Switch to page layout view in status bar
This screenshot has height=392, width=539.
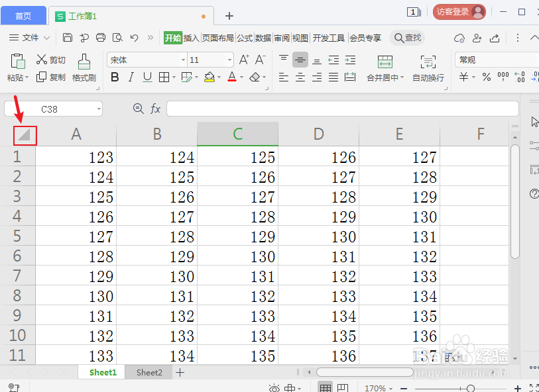[343, 388]
